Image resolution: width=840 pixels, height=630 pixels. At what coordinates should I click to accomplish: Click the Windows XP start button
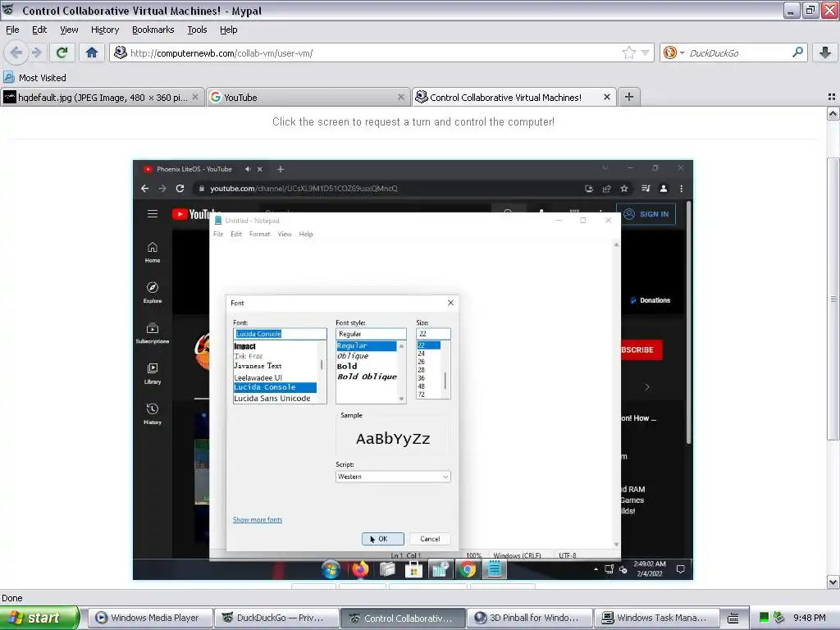[39, 618]
